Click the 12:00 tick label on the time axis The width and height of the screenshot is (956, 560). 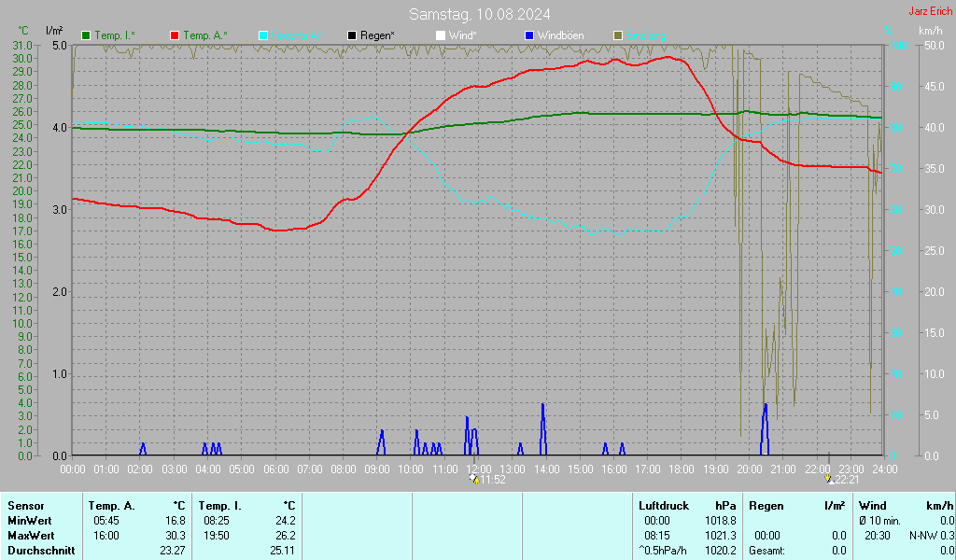click(479, 469)
